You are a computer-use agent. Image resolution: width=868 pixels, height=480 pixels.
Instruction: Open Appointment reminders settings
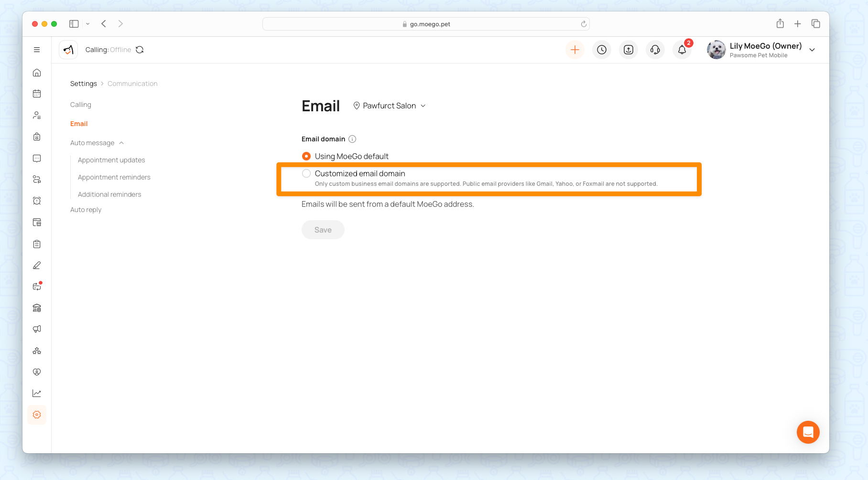pos(114,177)
